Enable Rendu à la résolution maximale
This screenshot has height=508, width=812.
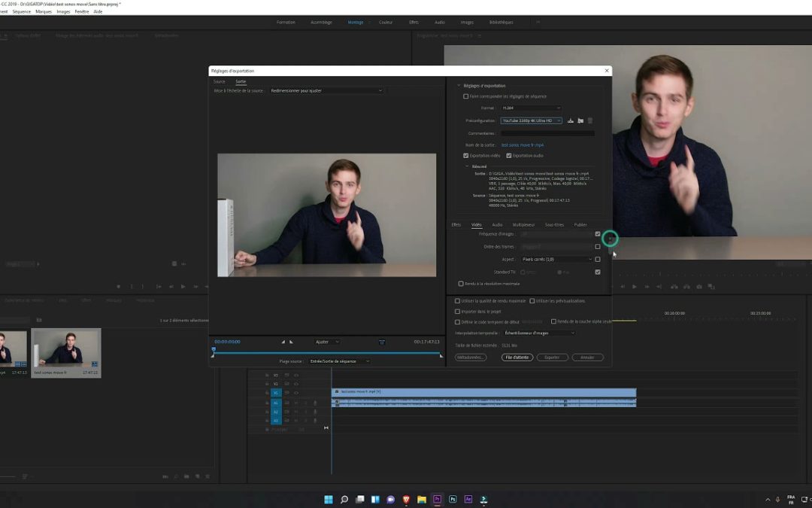pos(460,284)
